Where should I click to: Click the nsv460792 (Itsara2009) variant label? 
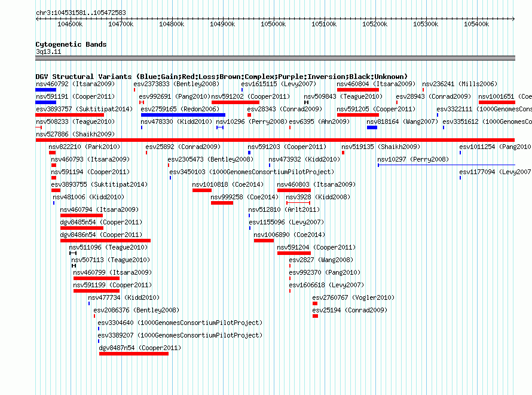coord(75,84)
